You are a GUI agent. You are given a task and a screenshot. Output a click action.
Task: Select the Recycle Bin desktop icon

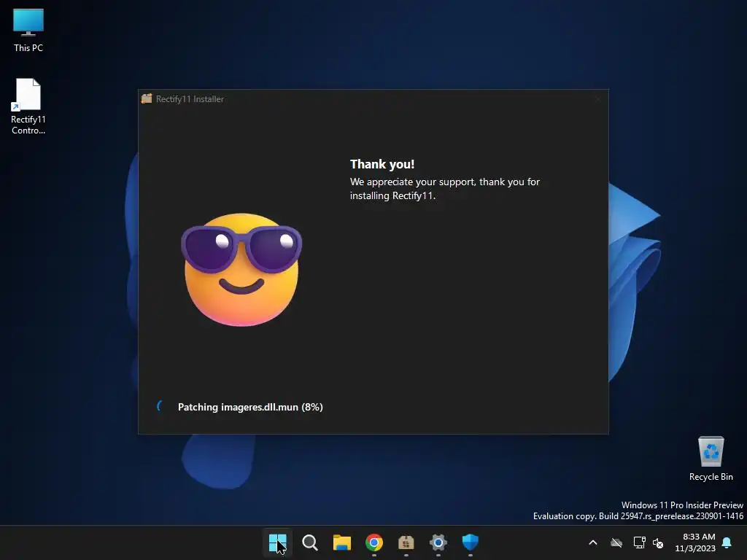(711, 459)
